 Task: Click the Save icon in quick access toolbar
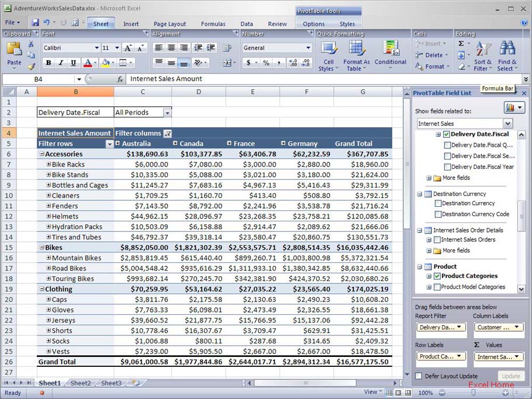pyautogui.click(x=35, y=23)
